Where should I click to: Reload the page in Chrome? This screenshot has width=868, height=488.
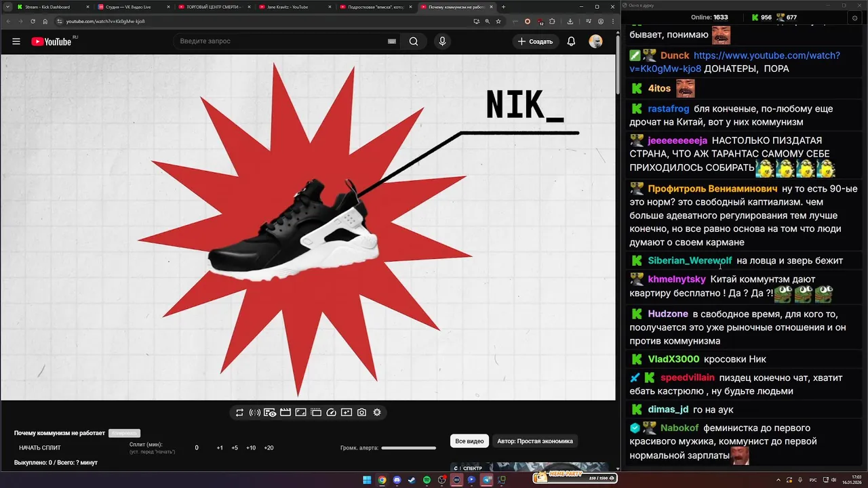(x=33, y=21)
